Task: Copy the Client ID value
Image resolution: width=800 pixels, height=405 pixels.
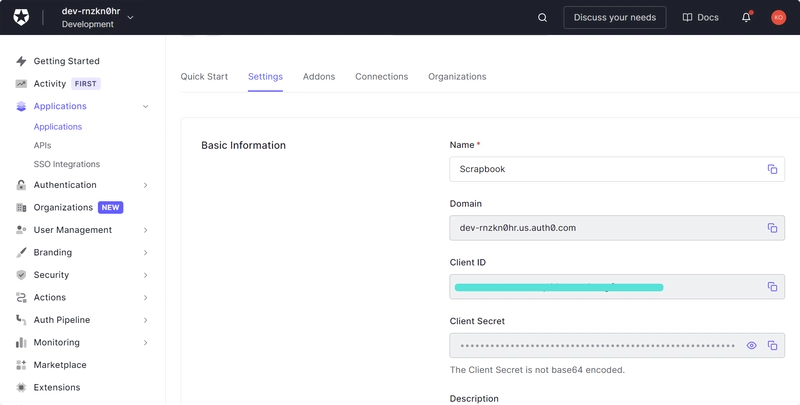Action: (x=772, y=287)
